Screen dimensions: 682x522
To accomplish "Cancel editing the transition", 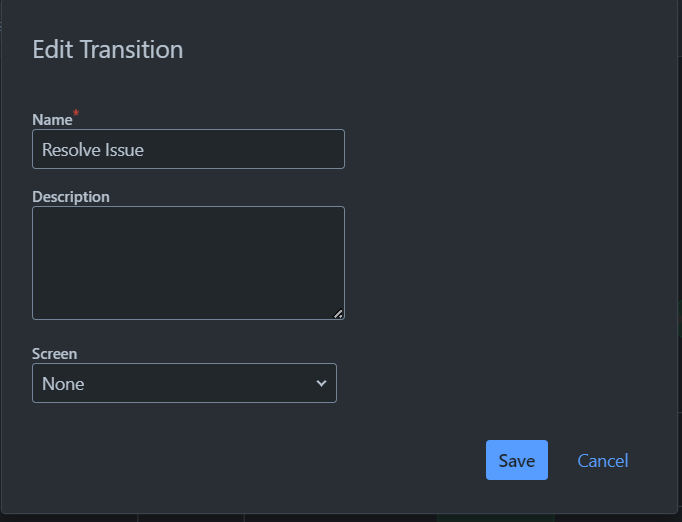I will click(x=602, y=461).
